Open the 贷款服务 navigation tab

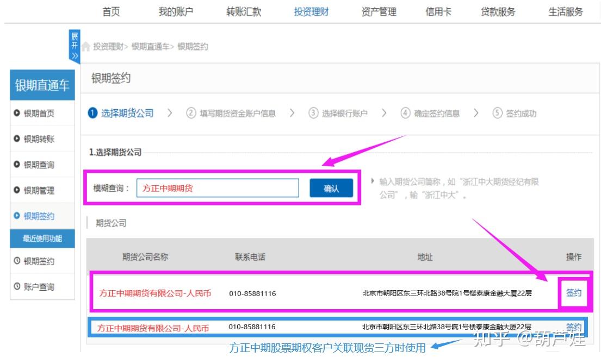(x=498, y=12)
